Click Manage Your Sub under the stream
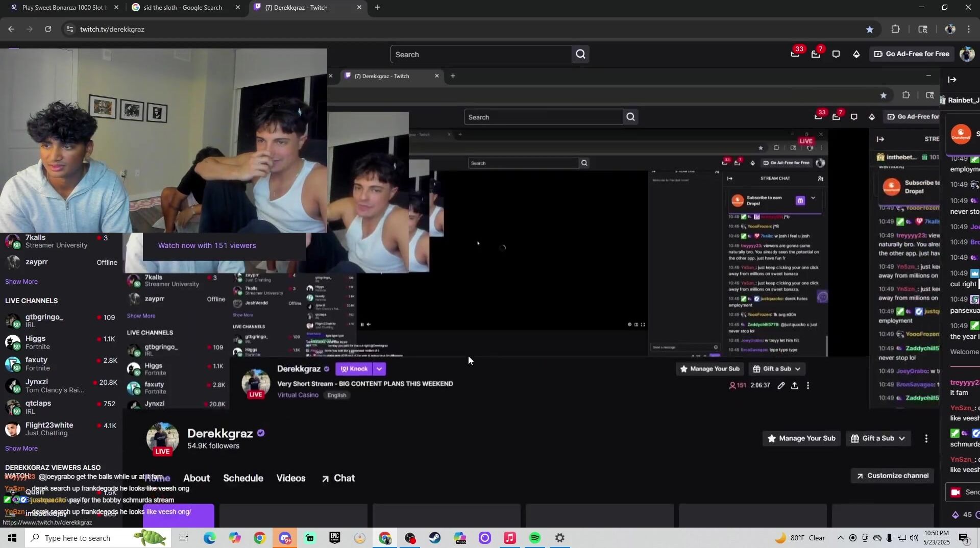The image size is (980, 548). point(709,369)
